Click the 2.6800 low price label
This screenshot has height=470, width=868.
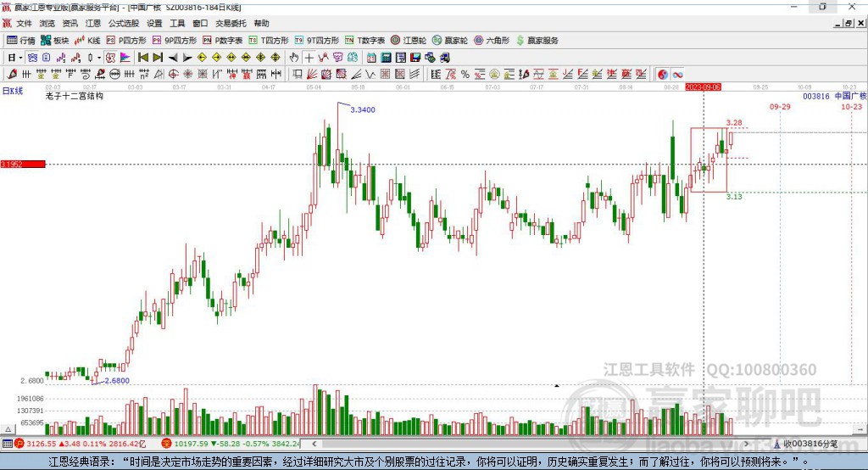coord(117,381)
